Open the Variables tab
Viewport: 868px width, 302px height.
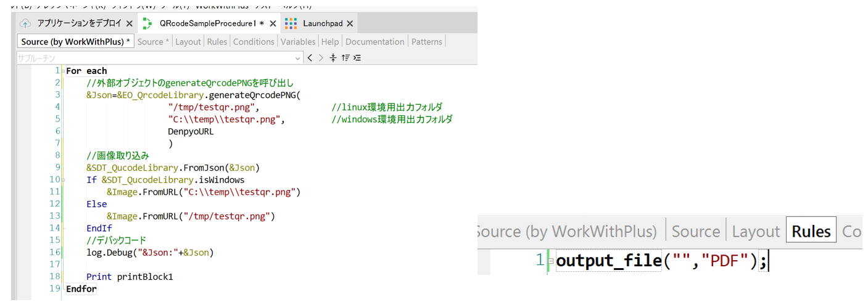pyautogui.click(x=298, y=41)
